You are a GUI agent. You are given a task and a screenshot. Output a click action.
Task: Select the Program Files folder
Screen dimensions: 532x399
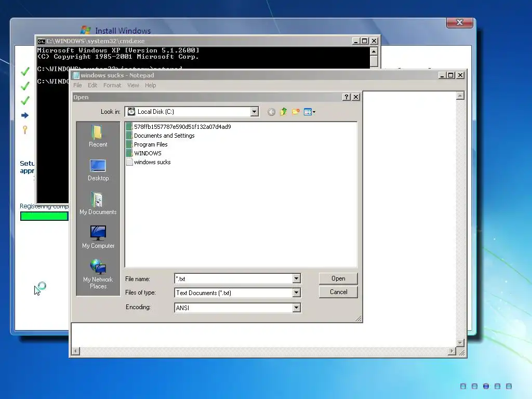click(147, 144)
